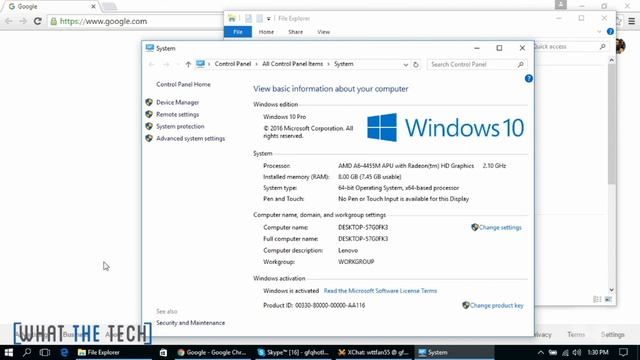Select Control Panel breadcrumb
Screen dimensions: 640x360
(233, 64)
